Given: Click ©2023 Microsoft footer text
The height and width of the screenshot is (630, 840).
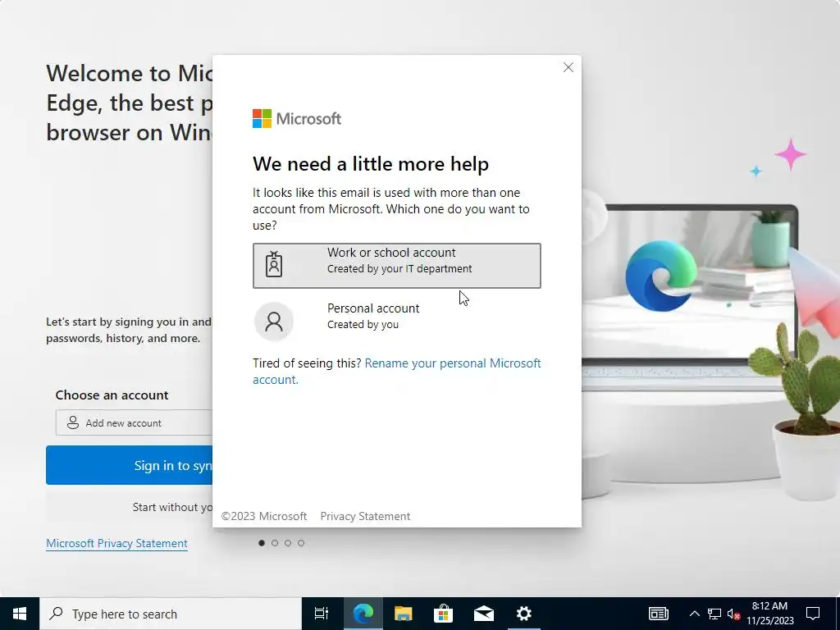Looking at the screenshot, I should (264, 516).
